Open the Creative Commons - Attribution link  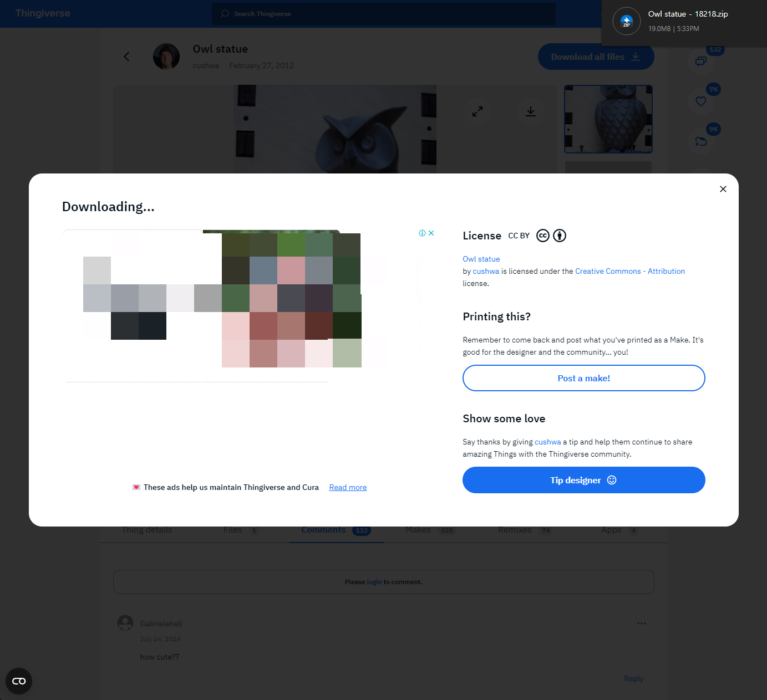coord(629,271)
